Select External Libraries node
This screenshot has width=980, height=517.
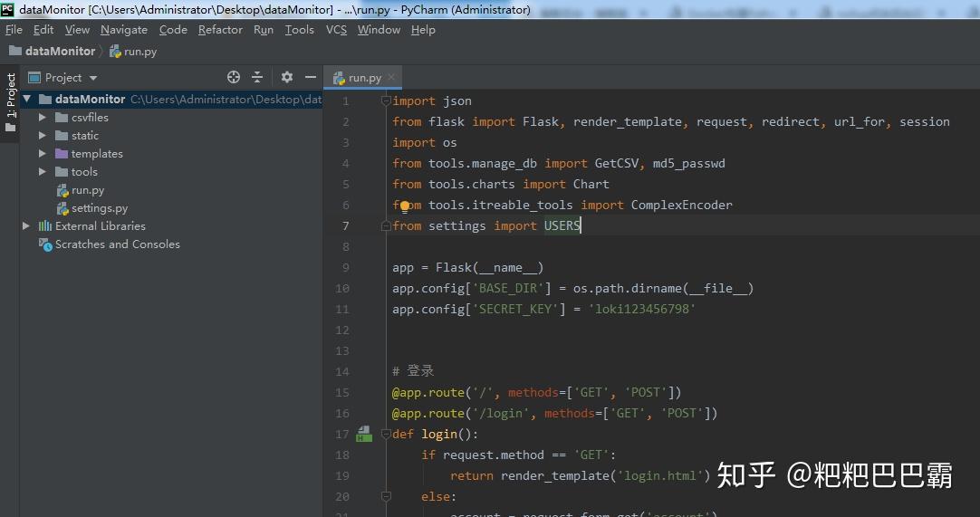coord(100,225)
